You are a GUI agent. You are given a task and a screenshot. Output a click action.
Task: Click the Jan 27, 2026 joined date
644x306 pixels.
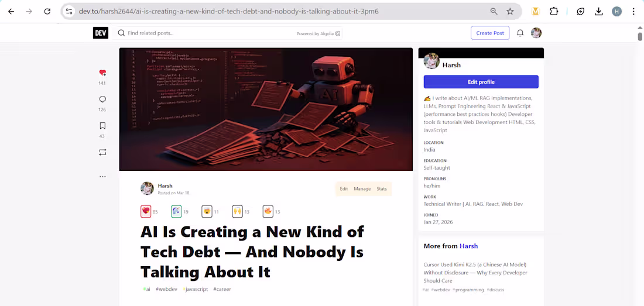[x=439, y=222]
